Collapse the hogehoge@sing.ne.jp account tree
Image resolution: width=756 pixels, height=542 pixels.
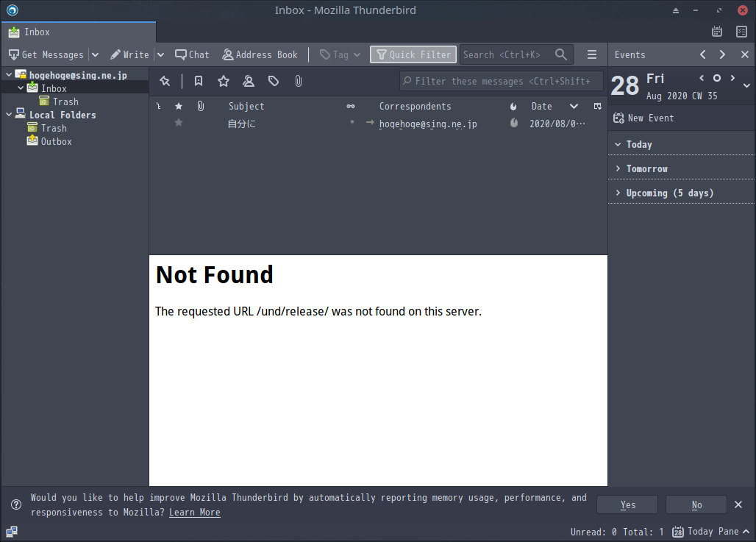9,75
